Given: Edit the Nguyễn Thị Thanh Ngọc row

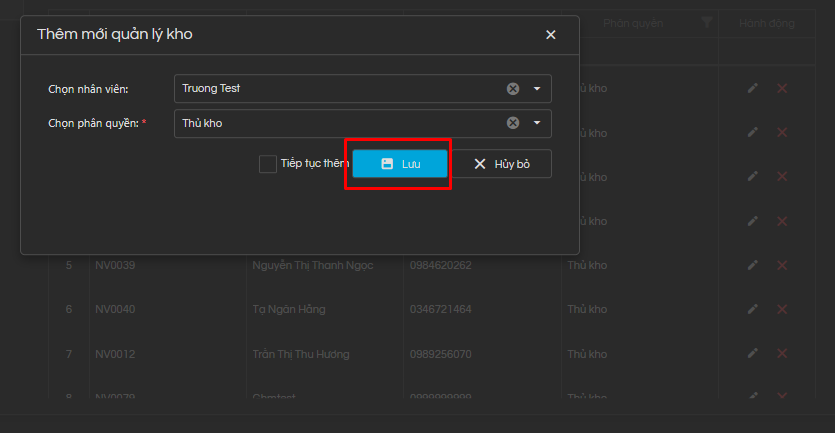Looking at the screenshot, I should (752, 265).
